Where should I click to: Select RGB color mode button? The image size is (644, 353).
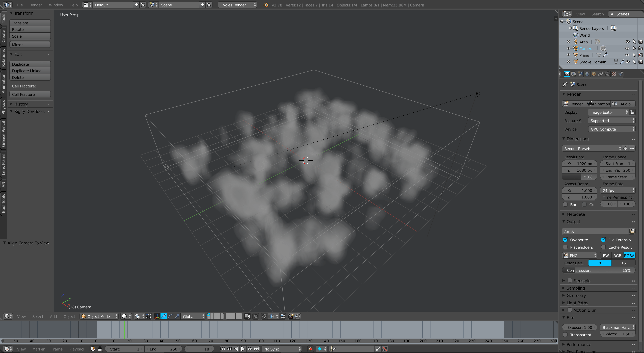pos(617,255)
